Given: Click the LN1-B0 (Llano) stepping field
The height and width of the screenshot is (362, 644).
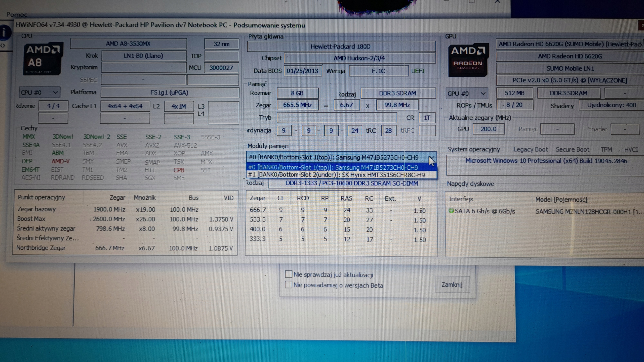Looking at the screenshot, I should tap(144, 56).
